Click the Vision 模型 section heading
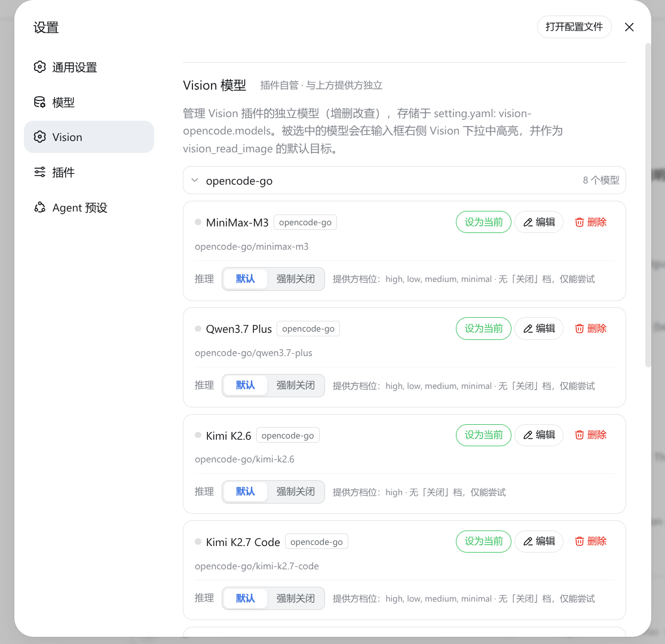The height and width of the screenshot is (644, 665). click(214, 85)
